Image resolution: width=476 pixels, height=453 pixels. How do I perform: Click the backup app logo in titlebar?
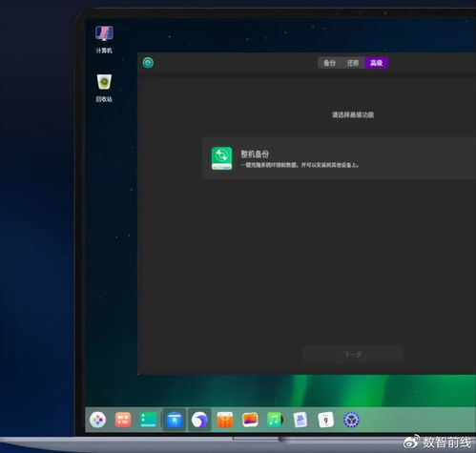click(x=148, y=63)
